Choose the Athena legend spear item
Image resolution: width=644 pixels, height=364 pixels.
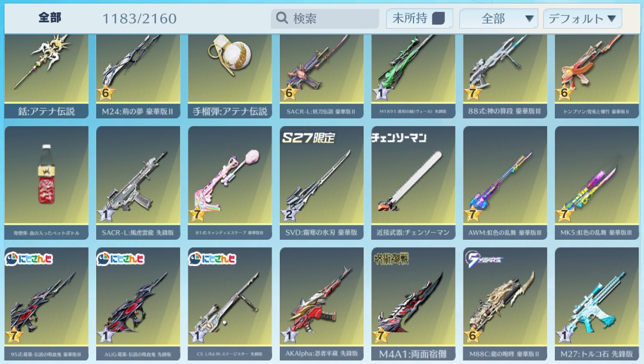coord(46,76)
